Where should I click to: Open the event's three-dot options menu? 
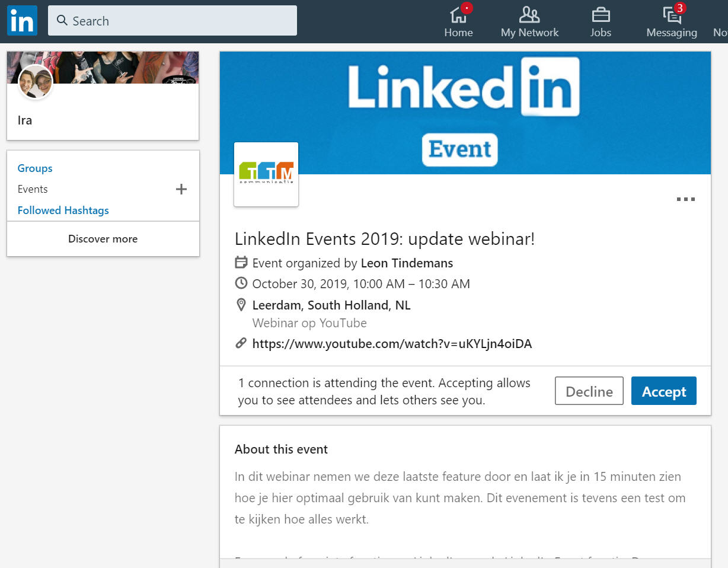pyautogui.click(x=686, y=199)
